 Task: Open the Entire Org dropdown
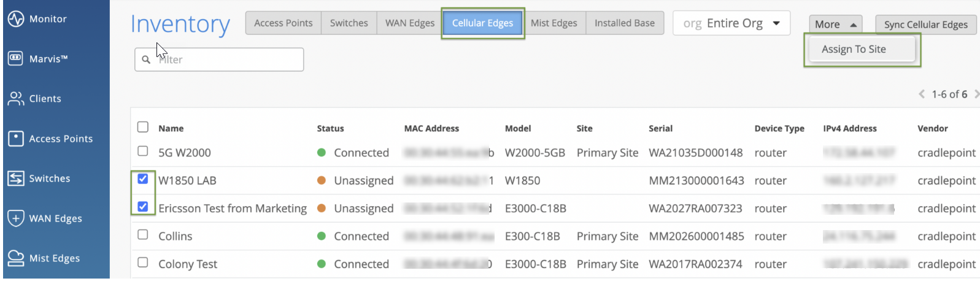731,23
